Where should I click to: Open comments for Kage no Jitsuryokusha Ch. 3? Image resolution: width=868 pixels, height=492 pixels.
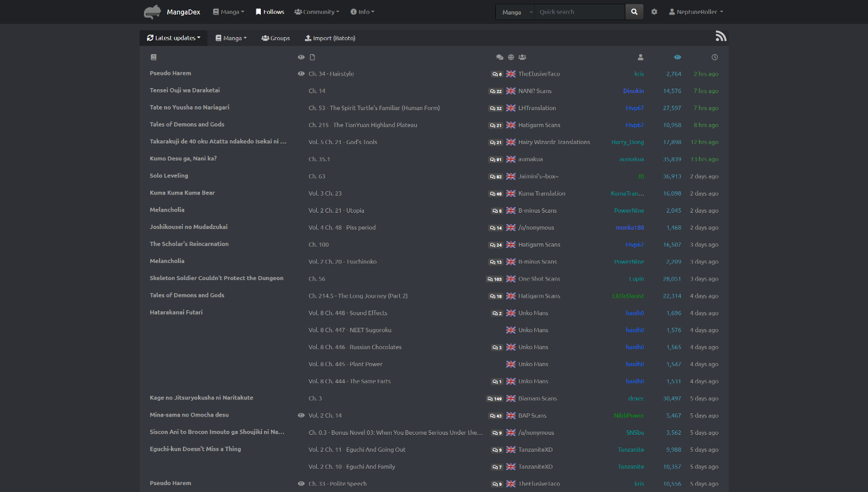click(x=495, y=399)
